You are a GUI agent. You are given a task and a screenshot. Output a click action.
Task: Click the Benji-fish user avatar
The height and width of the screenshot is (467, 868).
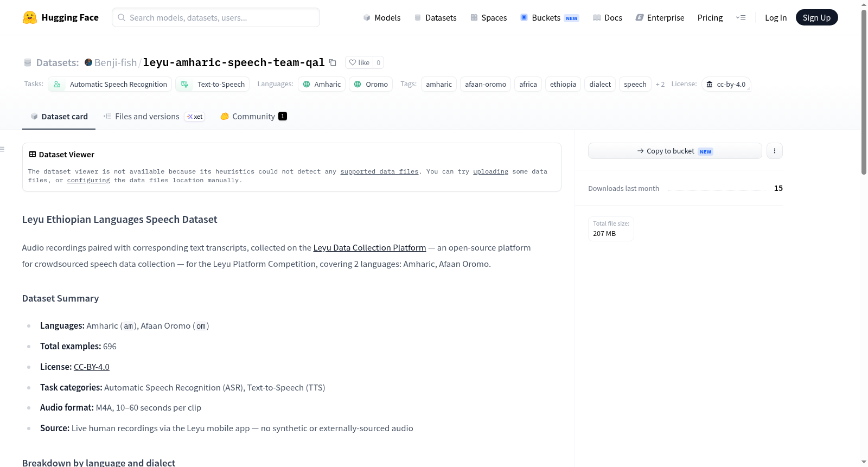click(88, 62)
